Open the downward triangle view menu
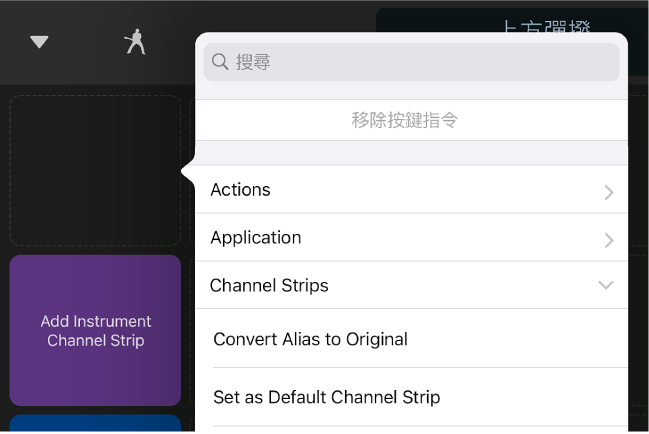The height and width of the screenshot is (434, 649). (x=39, y=42)
